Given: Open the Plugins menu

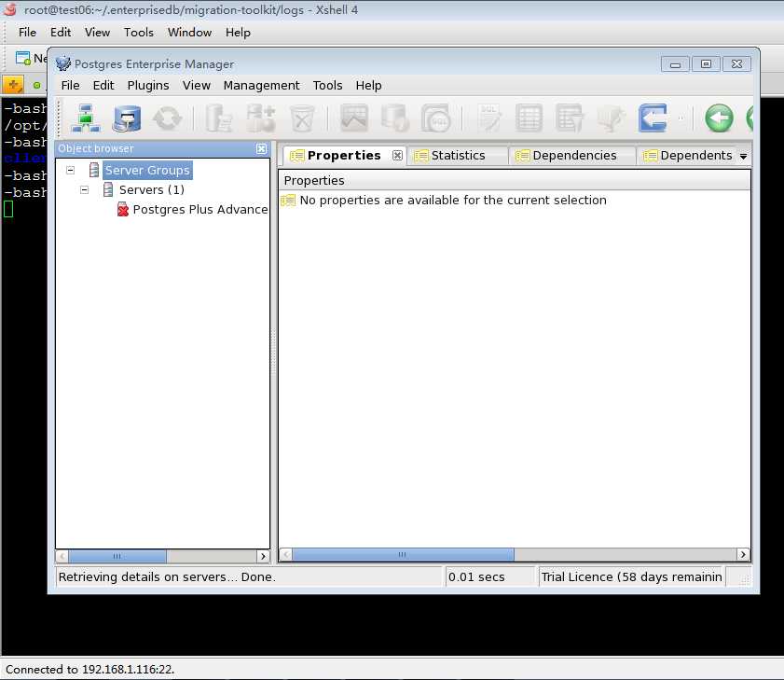Looking at the screenshot, I should 148,86.
